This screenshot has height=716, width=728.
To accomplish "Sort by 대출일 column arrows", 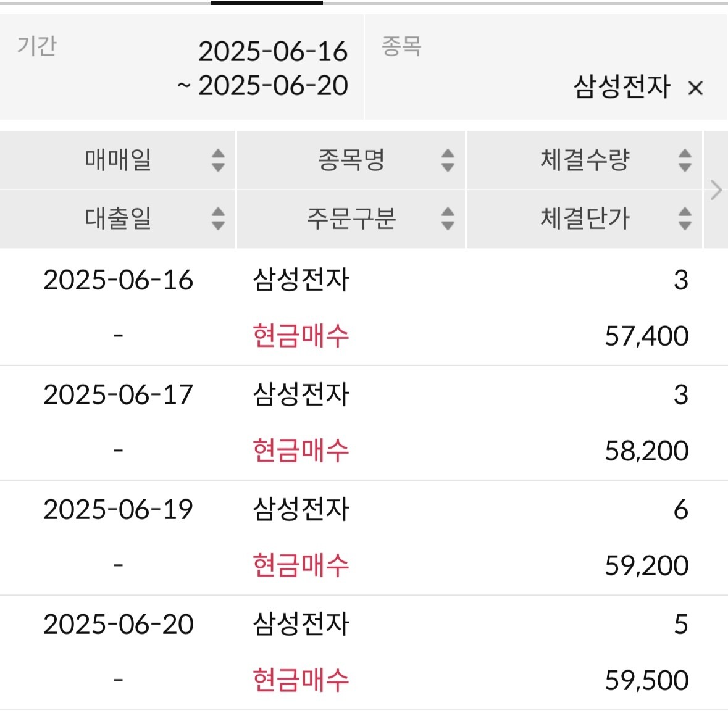I will click(218, 219).
